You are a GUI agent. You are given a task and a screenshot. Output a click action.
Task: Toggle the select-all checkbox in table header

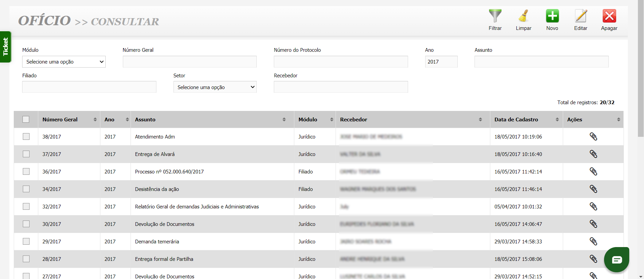[26, 119]
